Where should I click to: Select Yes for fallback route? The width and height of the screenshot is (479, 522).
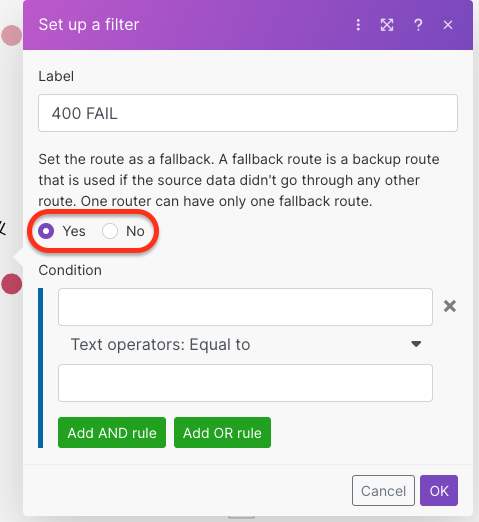[x=46, y=231]
